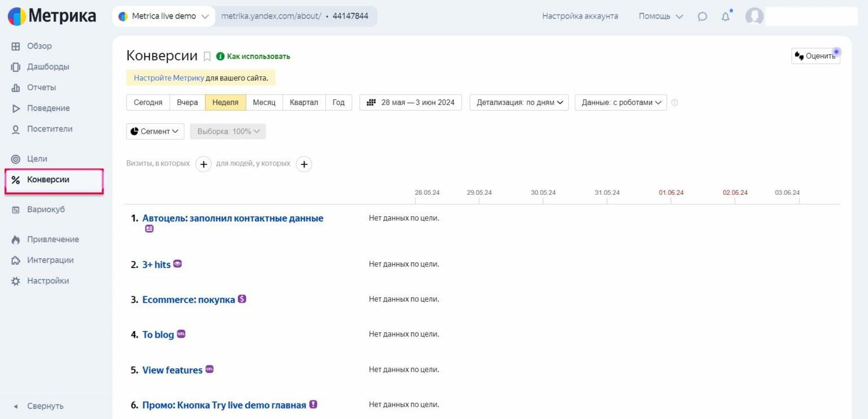
Task: Add a condition with the plus after Визиты, в которых
Action: 203,164
